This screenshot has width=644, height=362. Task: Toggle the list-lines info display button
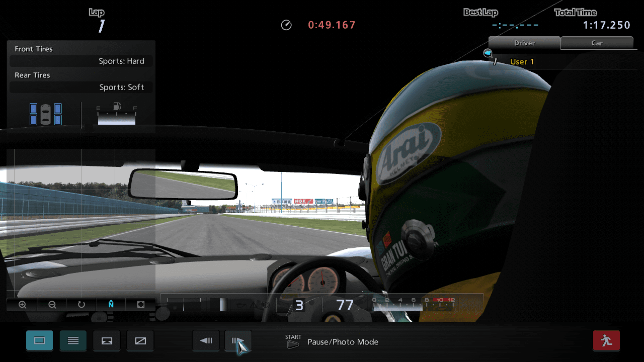(x=73, y=341)
